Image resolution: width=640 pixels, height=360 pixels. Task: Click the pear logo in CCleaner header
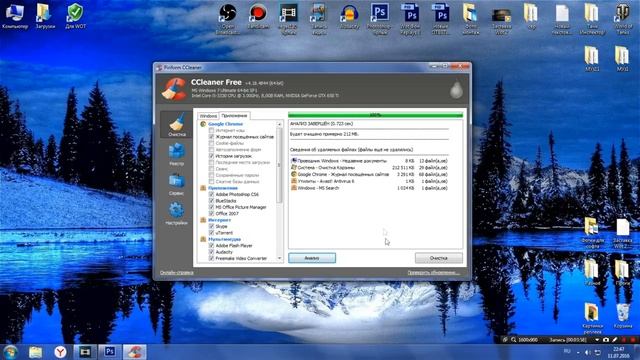pos(456,89)
